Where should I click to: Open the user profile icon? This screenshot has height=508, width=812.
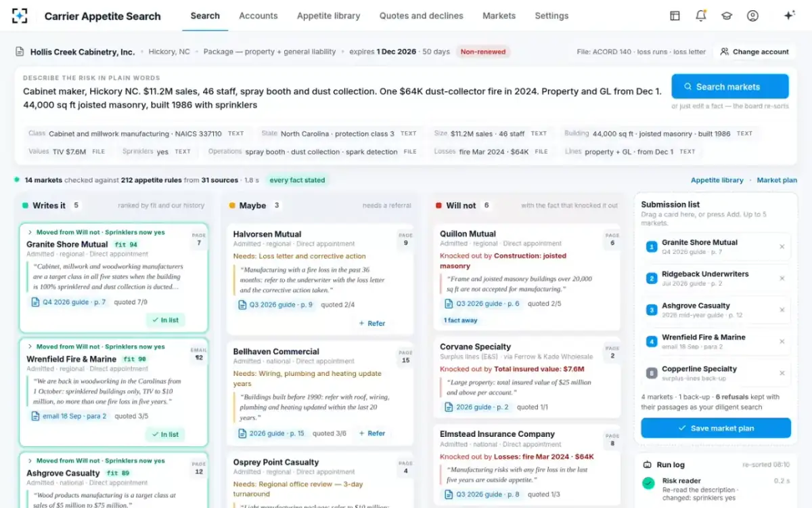[752, 16]
